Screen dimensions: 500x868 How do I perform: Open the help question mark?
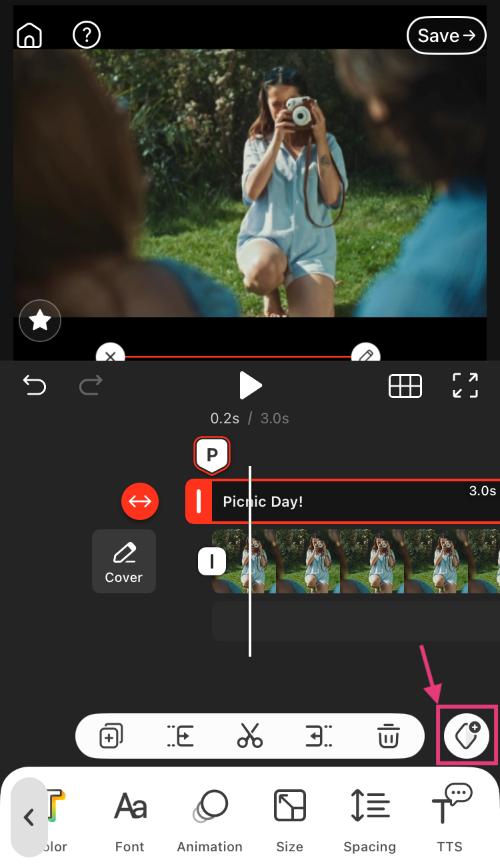[x=87, y=35]
